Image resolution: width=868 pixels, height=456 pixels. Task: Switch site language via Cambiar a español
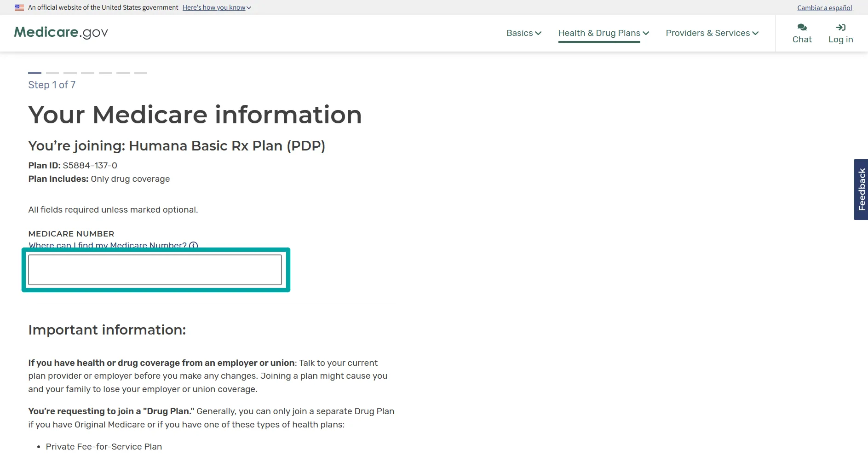click(x=824, y=8)
